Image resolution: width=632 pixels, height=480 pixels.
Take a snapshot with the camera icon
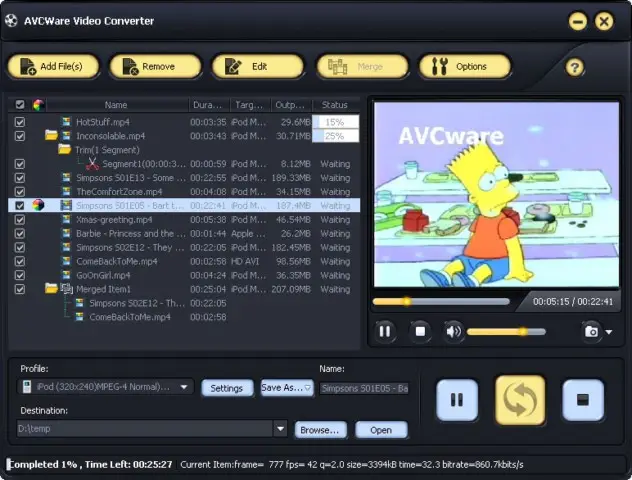click(x=591, y=332)
